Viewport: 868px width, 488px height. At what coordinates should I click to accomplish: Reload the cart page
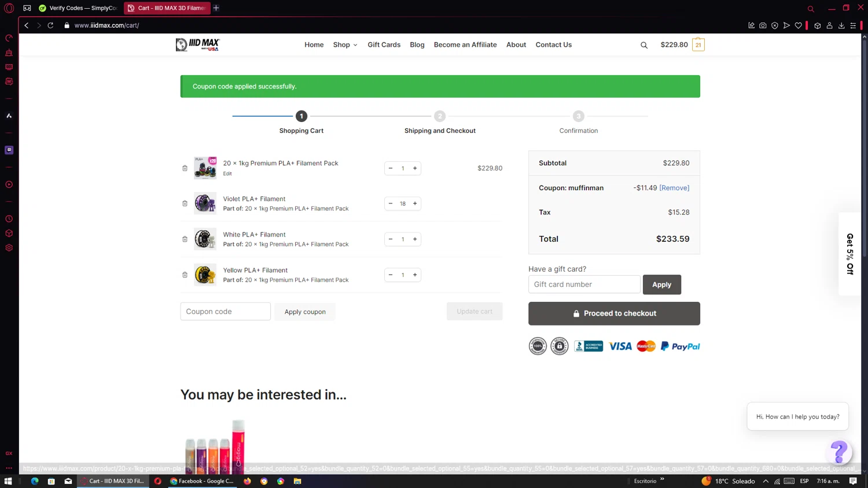[x=50, y=25]
